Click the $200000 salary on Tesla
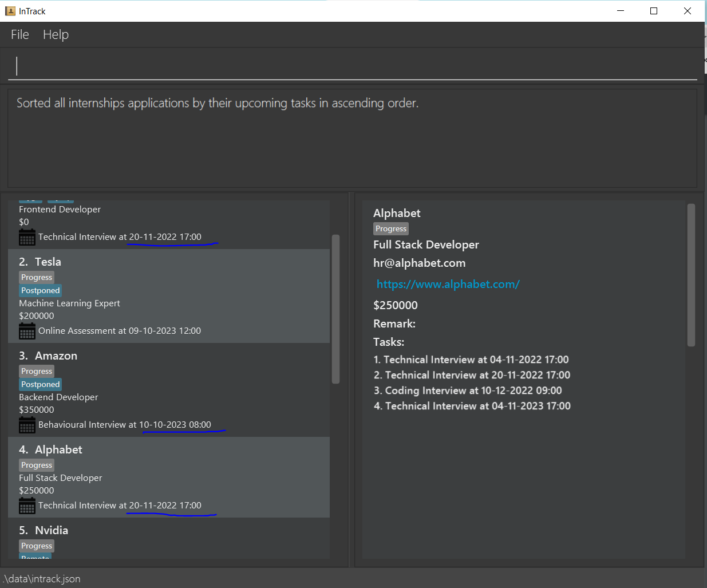 tap(37, 316)
